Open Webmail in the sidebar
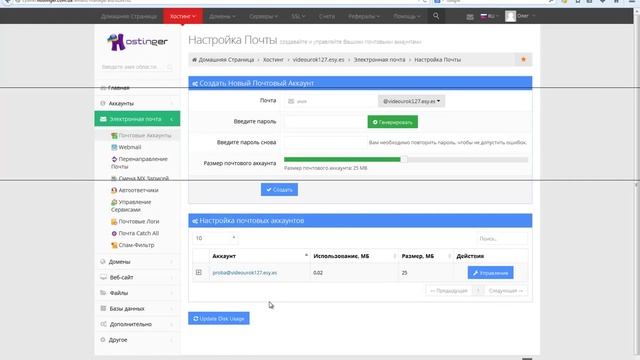 coord(130,147)
